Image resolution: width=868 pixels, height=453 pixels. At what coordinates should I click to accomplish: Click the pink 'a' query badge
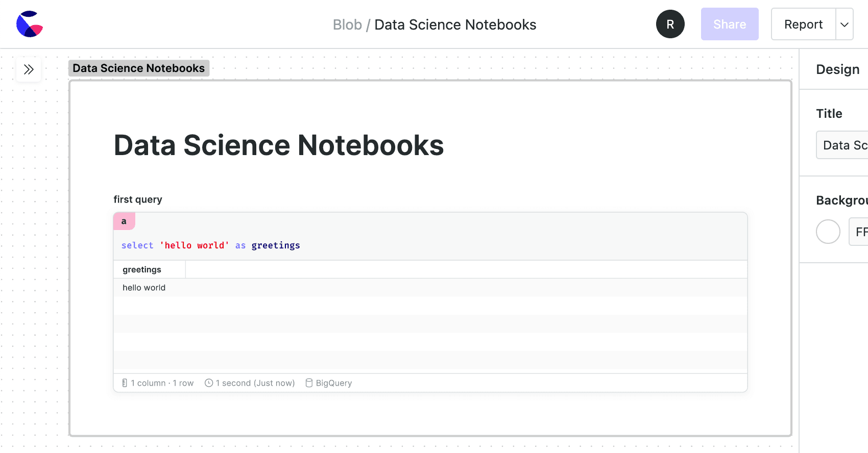point(124,221)
